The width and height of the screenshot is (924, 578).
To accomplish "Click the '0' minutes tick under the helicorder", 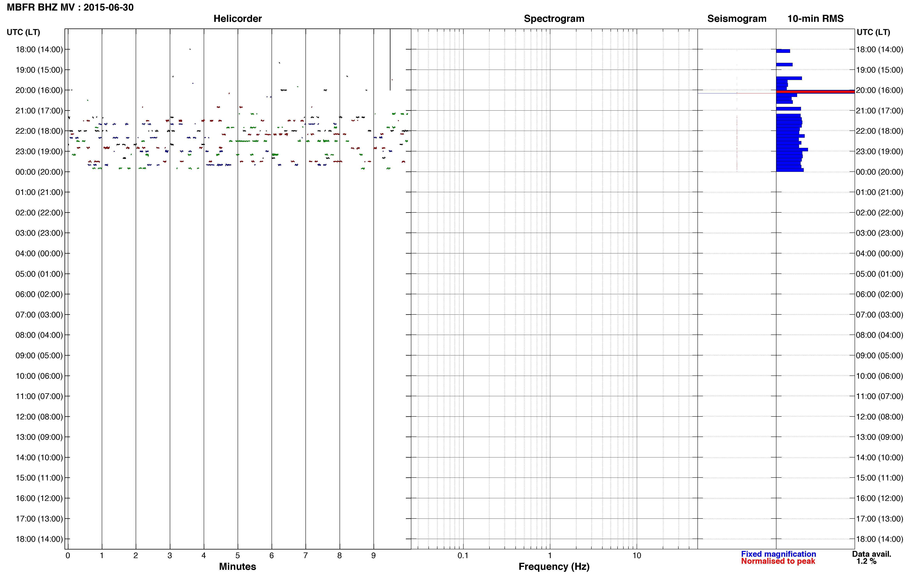I will (68, 555).
